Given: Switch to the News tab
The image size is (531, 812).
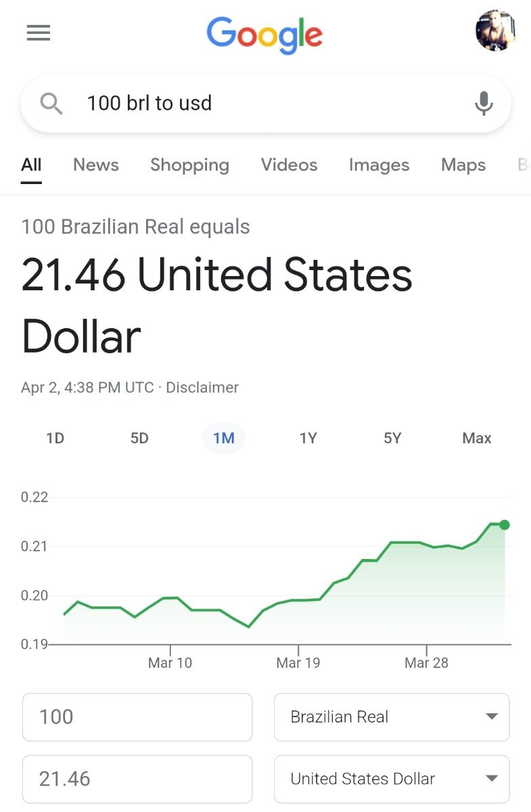Looking at the screenshot, I should (x=96, y=165).
